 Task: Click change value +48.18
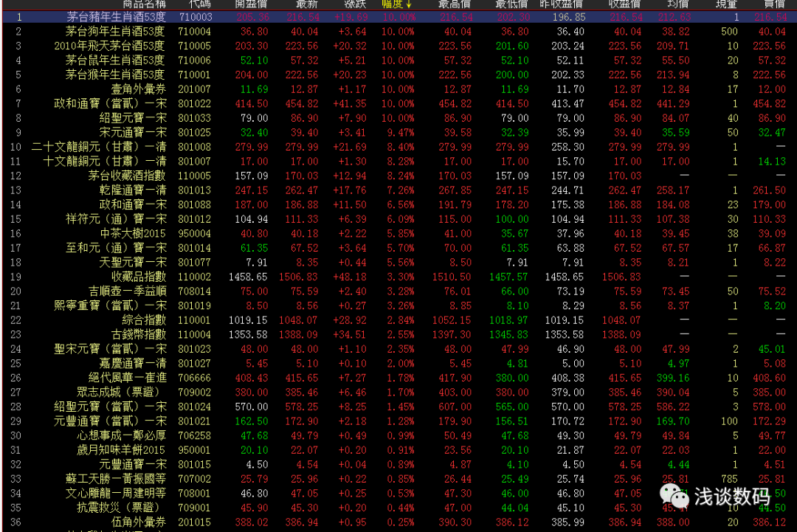click(x=349, y=277)
